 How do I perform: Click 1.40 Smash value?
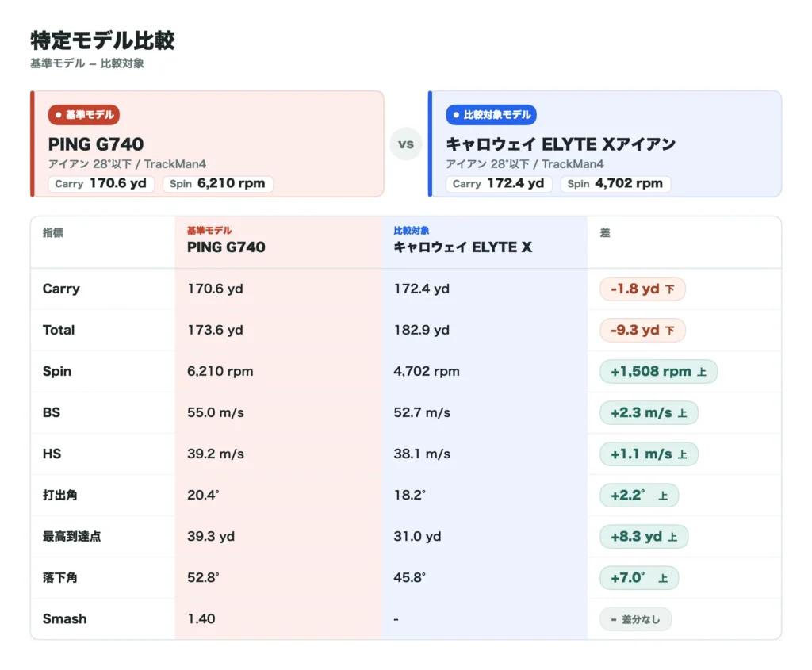(201, 618)
